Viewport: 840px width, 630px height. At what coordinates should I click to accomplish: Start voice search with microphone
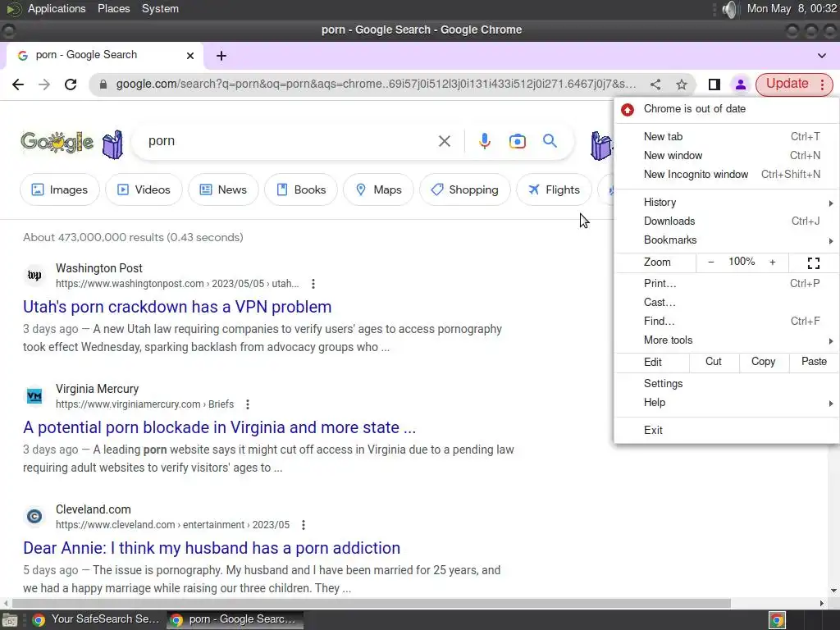[484, 141]
